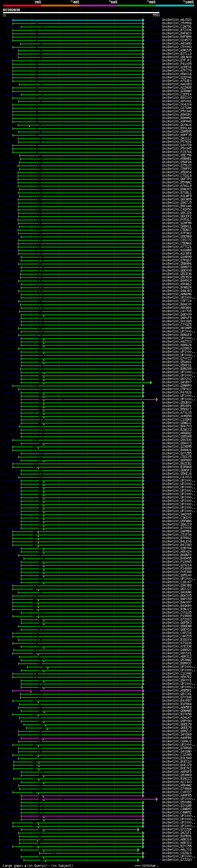
Task: Open hit UniRef100_C1N791
Action: [177, 26]
